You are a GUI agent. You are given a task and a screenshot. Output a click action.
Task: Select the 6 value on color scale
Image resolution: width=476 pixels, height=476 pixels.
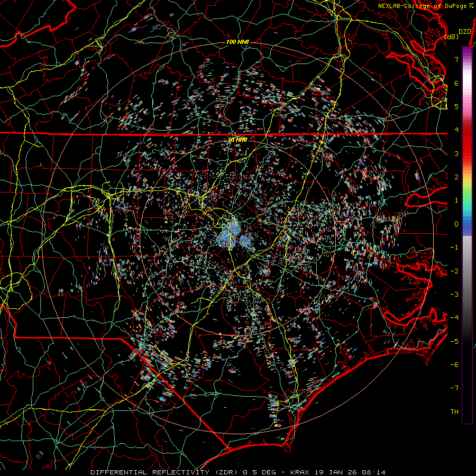(456, 83)
